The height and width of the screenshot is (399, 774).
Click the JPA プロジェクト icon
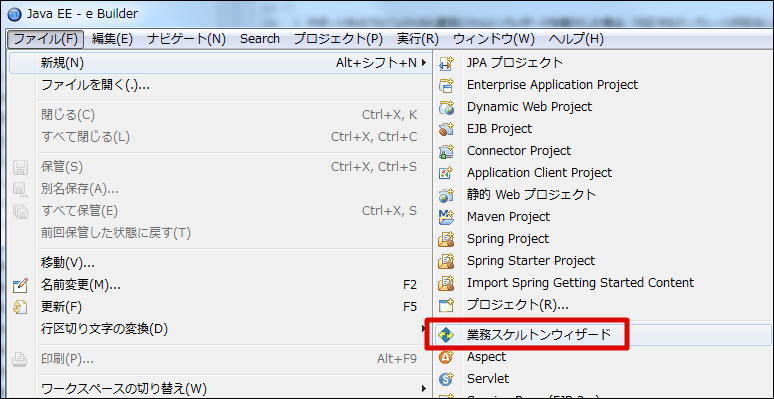[446, 63]
